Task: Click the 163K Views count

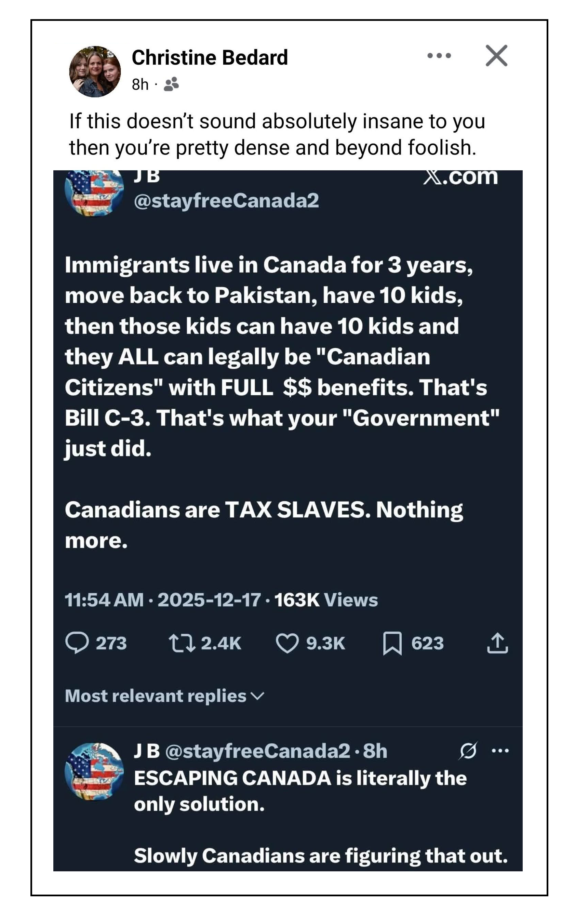Action: [x=326, y=600]
